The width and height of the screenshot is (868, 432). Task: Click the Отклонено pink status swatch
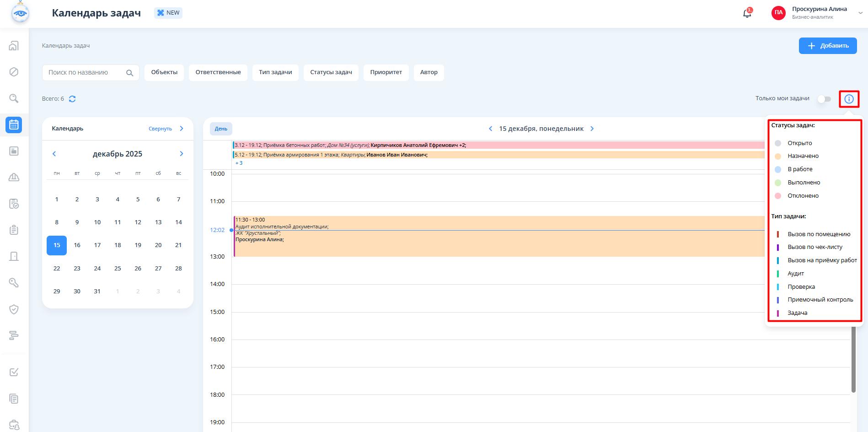(x=778, y=196)
